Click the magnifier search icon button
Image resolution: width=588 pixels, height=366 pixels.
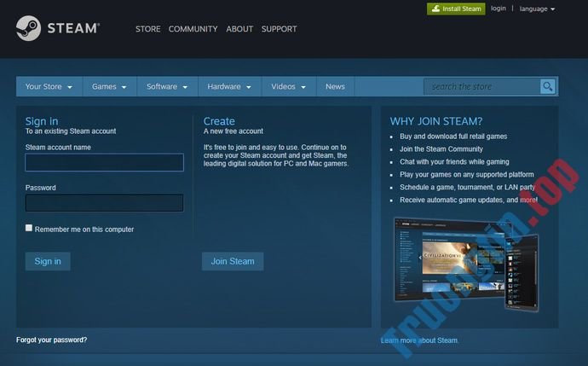point(547,86)
